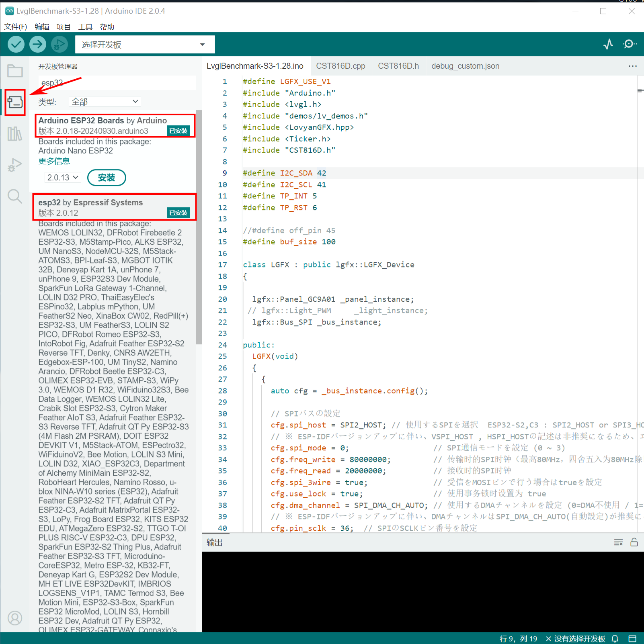Open the Library Manager sidebar icon
644x644 pixels.
click(15, 133)
